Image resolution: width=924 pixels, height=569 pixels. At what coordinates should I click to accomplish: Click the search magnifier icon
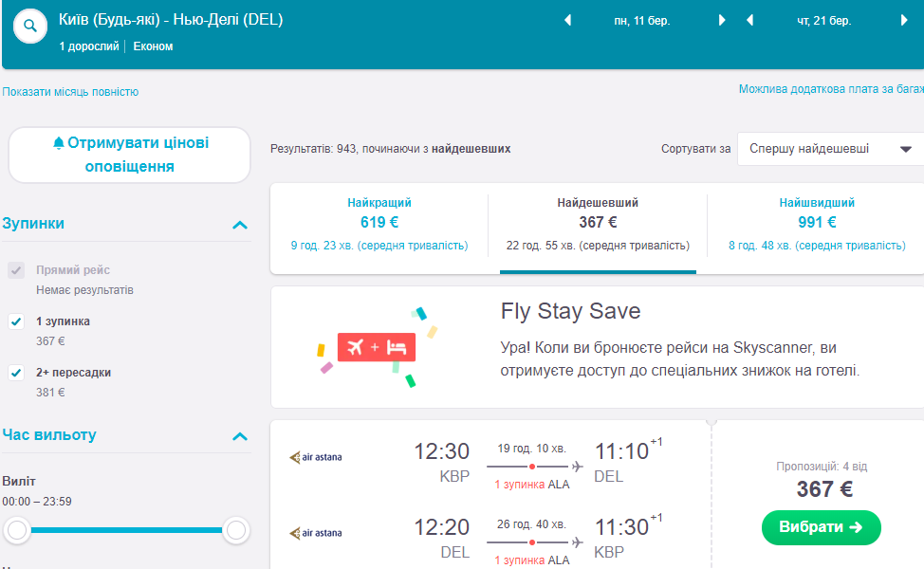click(x=30, y=26)
